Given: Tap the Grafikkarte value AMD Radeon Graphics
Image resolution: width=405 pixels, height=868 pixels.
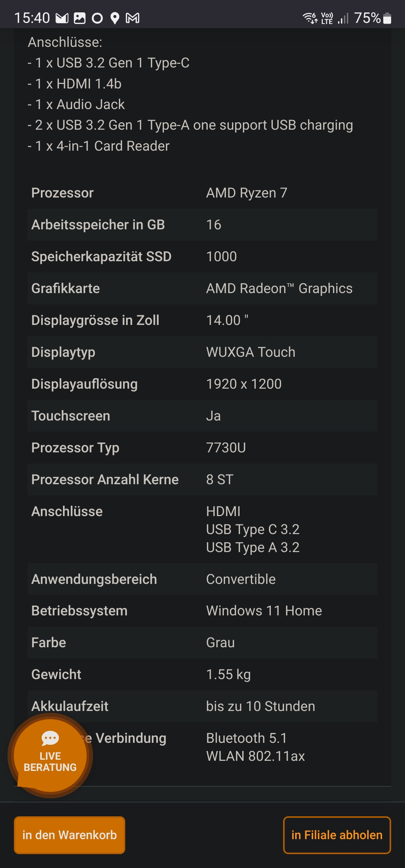Looking at the screenshot, I should tap(279, 289).
